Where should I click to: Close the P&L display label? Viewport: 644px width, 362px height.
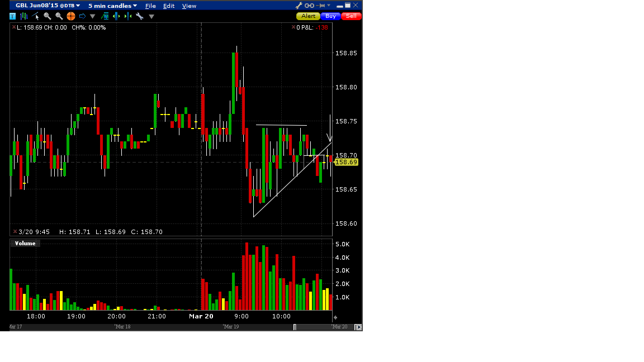293,27
